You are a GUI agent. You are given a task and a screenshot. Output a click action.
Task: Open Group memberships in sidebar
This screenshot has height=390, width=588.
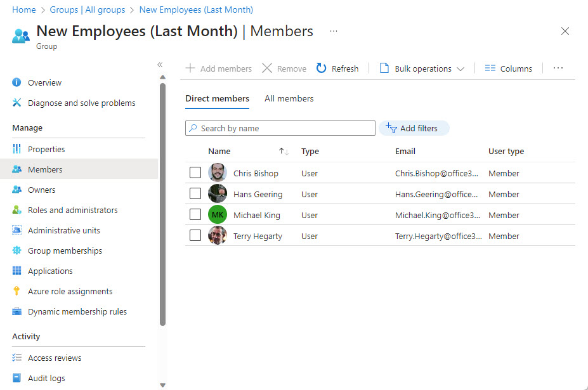[65, 250]
